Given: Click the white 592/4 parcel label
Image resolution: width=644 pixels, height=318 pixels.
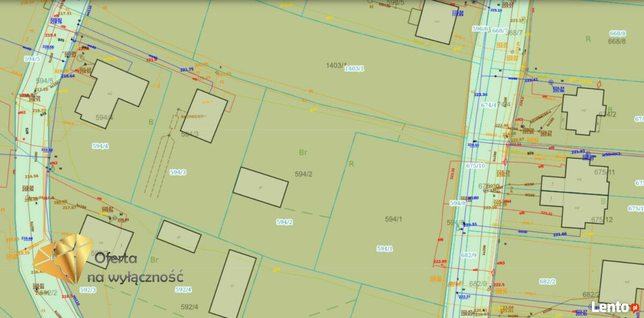Looking at the screenshot, I should pyautogui.click(x=183, y=290).
